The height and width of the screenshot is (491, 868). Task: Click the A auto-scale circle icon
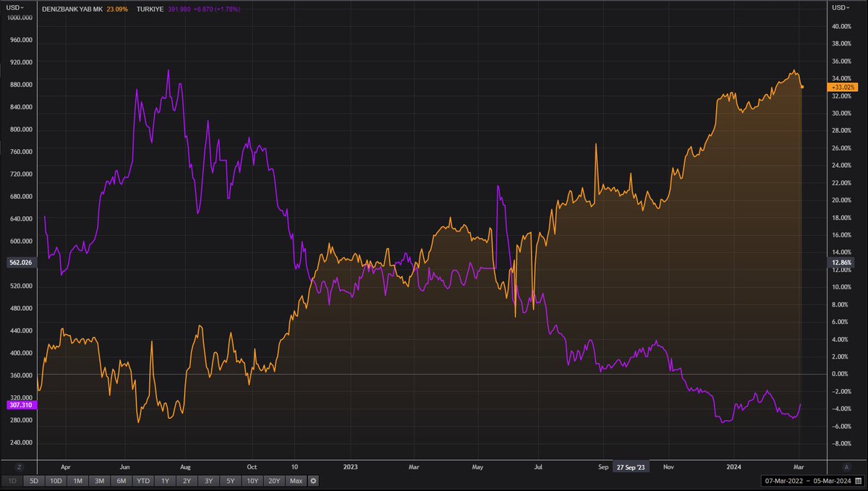846,466
